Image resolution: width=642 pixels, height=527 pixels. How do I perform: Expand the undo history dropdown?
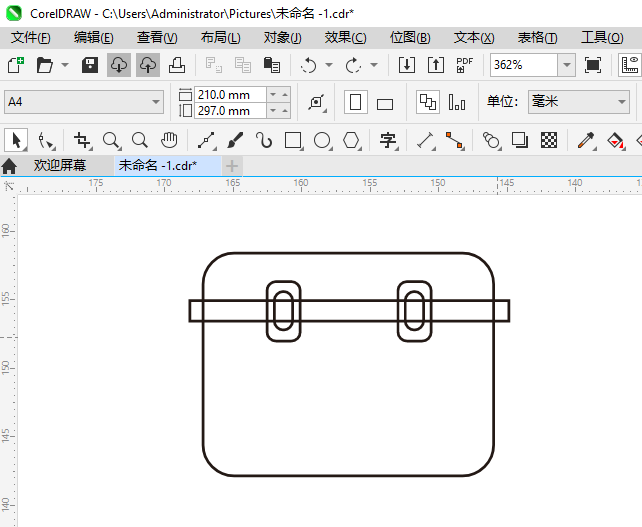[329, 65]
